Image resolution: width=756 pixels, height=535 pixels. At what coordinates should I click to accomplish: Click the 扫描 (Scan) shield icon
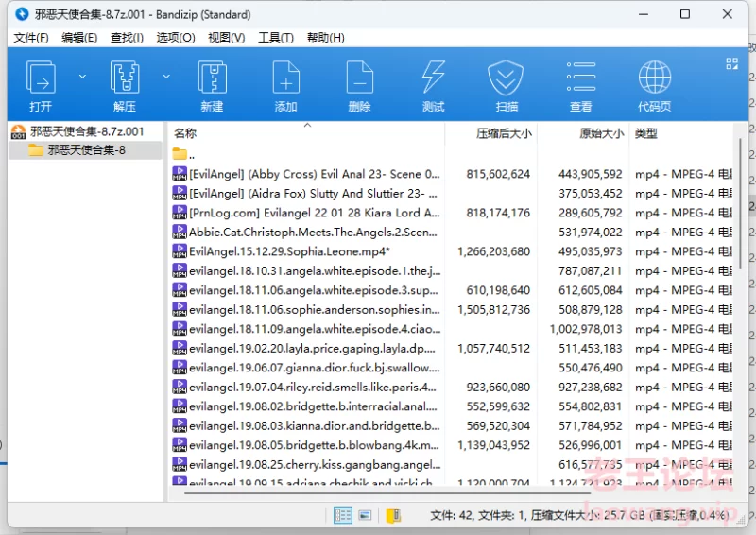pyautogui.click(x=506, y=78)
